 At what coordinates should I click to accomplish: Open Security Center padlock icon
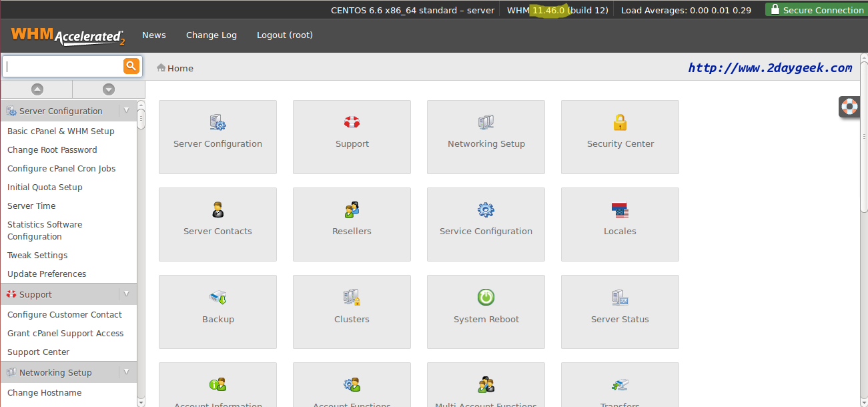click(620, 122)
